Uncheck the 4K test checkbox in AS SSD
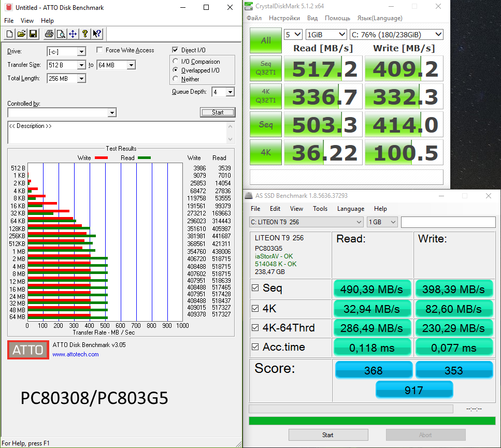501x448 pixels. click(x=255, y=308)
